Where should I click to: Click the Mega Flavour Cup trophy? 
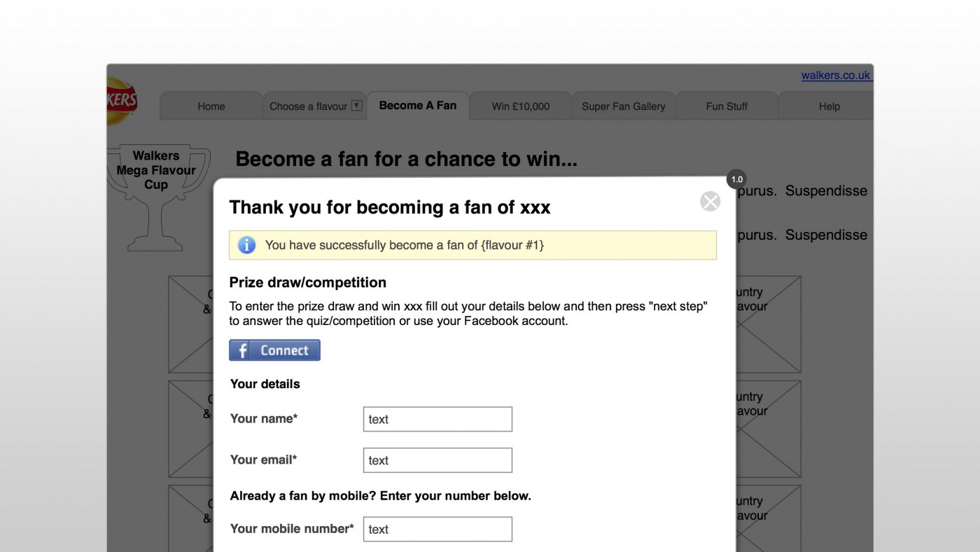[157, 199]
